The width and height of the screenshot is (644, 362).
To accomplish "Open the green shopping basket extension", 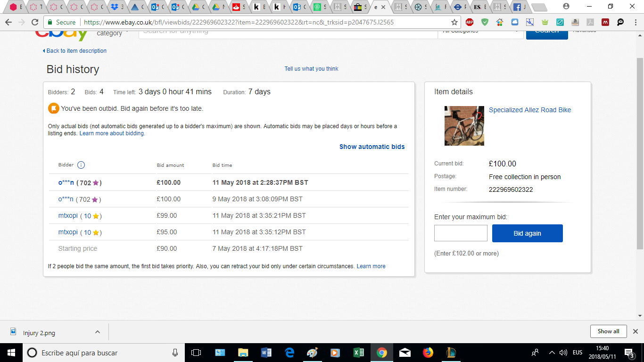I will click(x=545, y=22).
